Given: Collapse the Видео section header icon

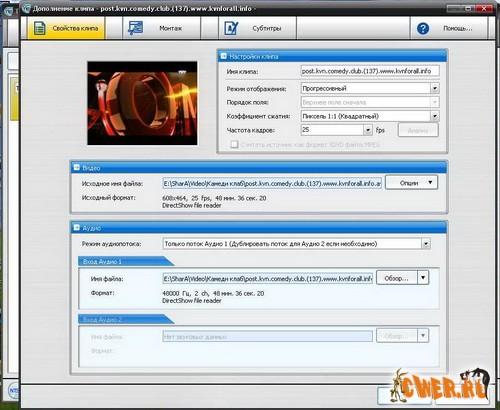Looking at the screenshot, I should coord(76,167).
